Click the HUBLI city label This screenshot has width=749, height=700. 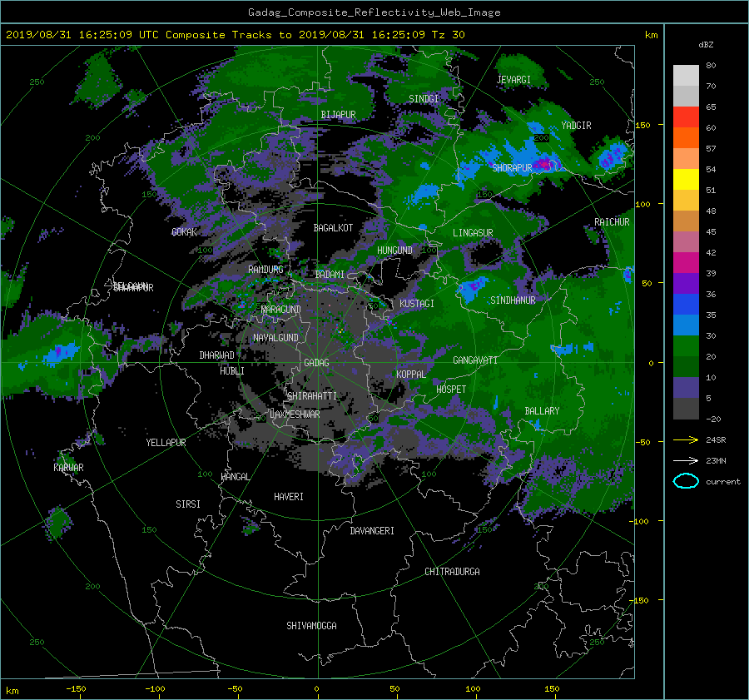click(x=232, y=371)
